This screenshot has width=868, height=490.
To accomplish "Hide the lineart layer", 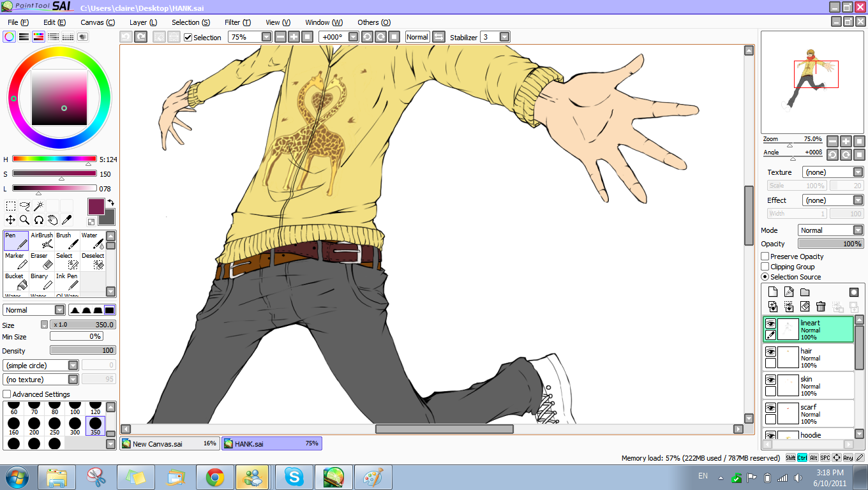I will pos(771,323).
